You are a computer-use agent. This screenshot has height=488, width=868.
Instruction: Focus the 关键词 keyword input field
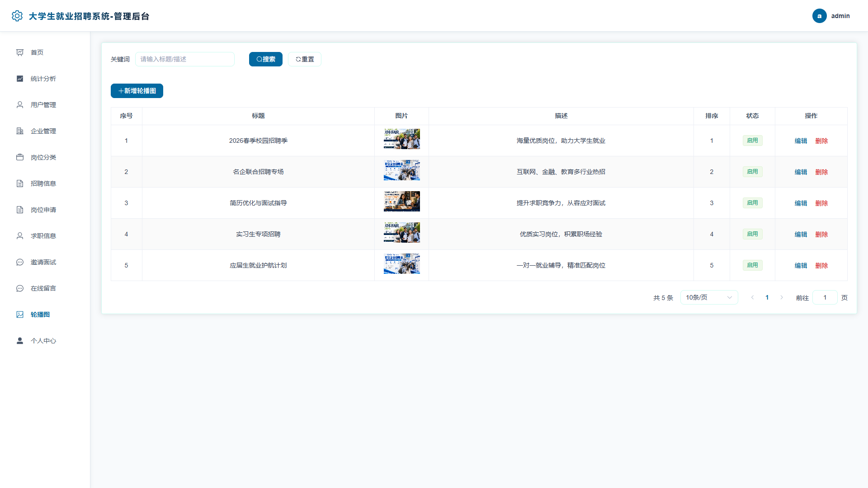tap(185, 59)
